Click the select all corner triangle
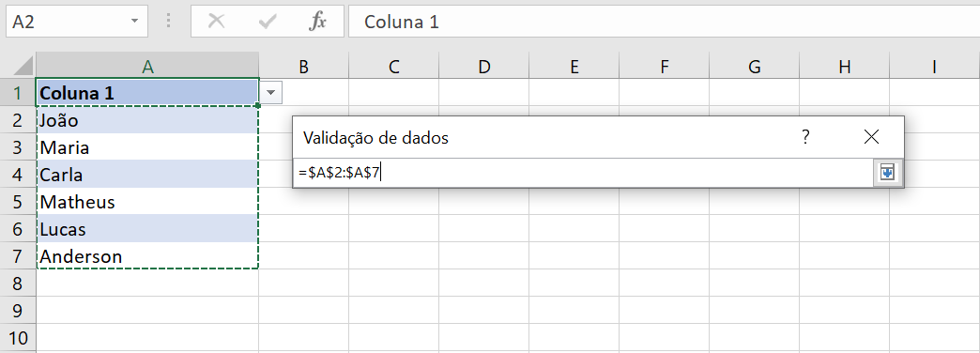This screenshot has width=980, height=353. click(23, 66)
